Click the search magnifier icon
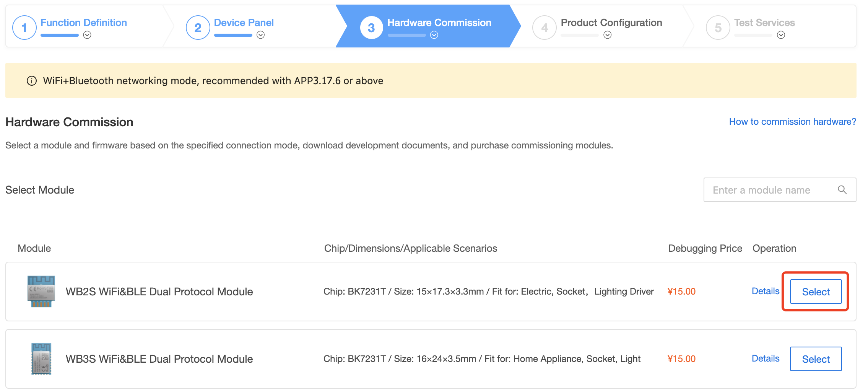This screenshot has width=868, height=391. 842,190
